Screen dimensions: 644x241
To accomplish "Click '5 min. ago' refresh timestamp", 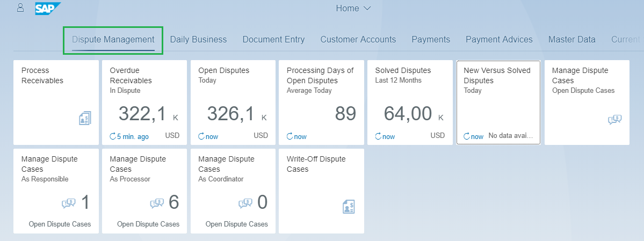I will pyautogui.click(x=133, y=136).
